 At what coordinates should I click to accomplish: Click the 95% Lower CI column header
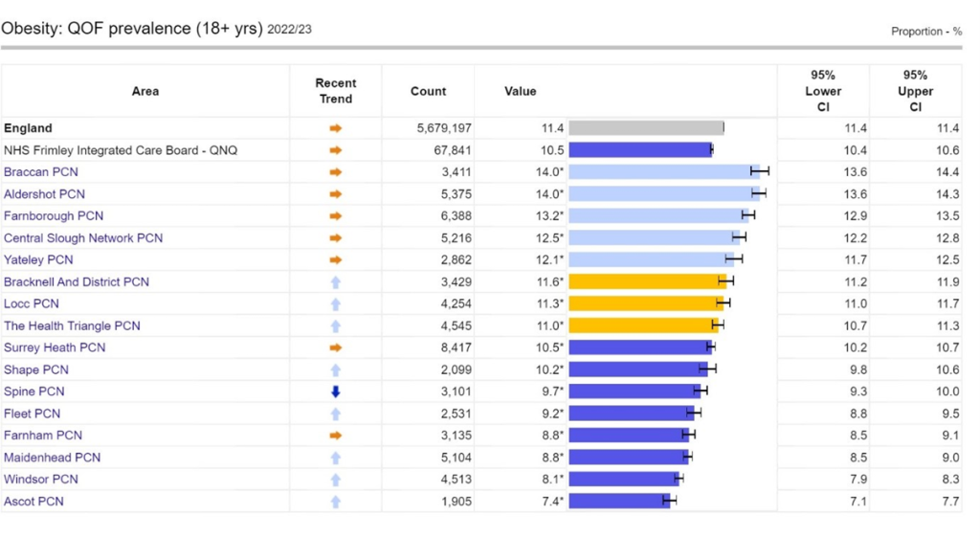823,91
